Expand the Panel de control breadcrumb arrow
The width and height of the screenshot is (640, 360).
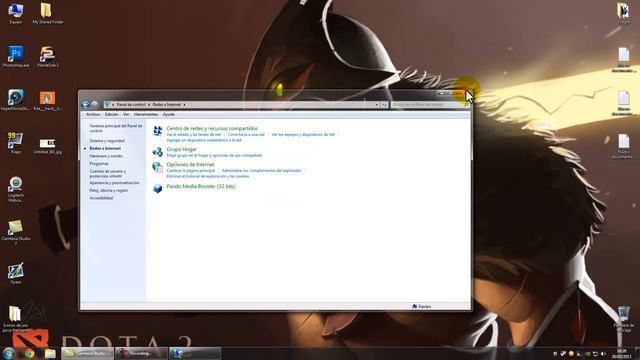(x=149, y=105)
